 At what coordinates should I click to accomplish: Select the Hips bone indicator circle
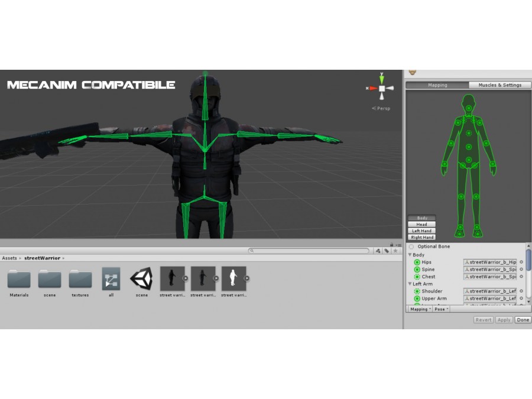pos(417,262)
